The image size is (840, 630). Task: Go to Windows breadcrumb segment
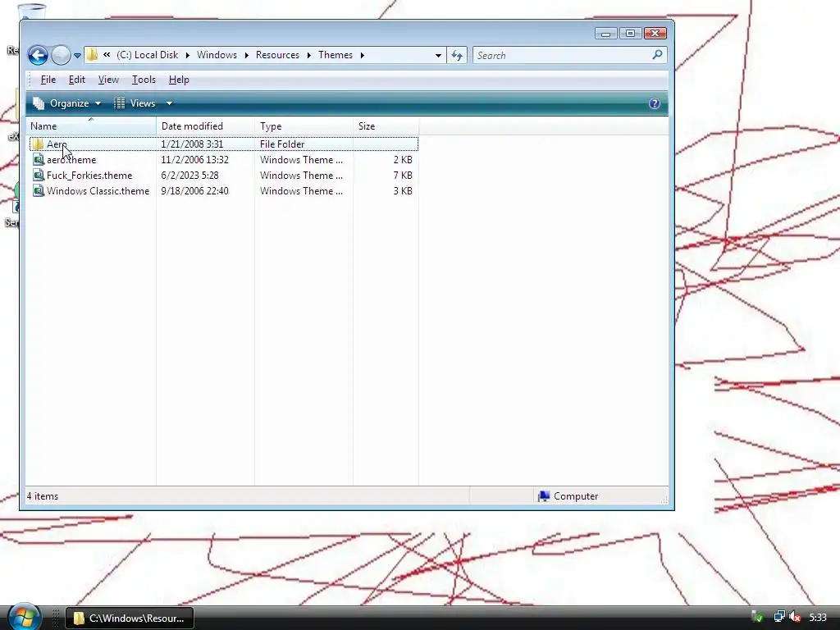[217, 55]
